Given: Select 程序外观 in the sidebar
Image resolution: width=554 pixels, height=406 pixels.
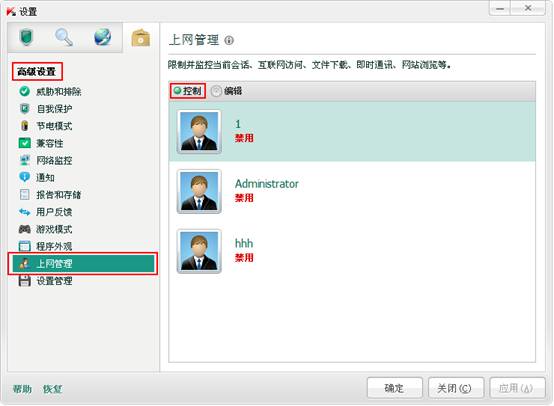Looking at the screenshot, I should pos(54,246).
